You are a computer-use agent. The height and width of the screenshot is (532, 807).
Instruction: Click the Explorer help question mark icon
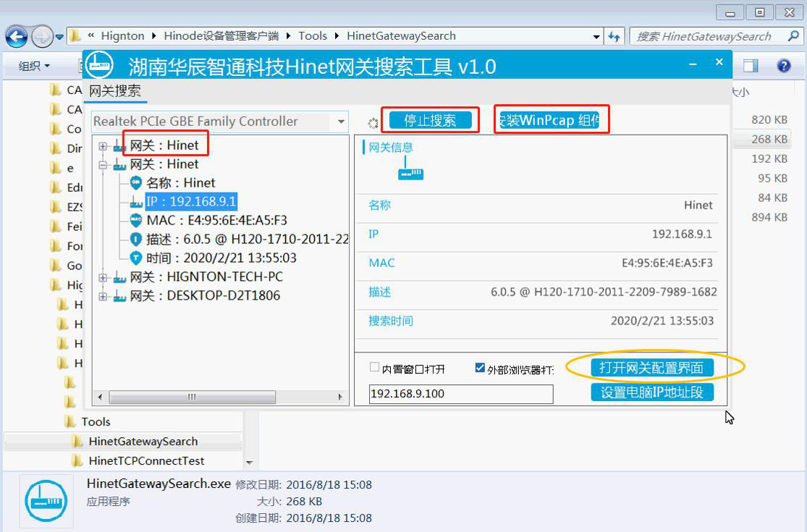(x=783, y=66)
